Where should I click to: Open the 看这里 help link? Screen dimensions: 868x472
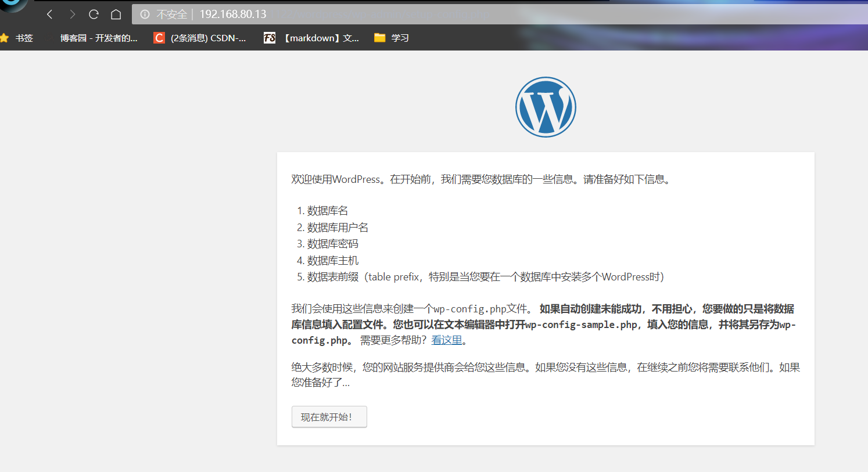pyautogui.click(x=447, y=340)
